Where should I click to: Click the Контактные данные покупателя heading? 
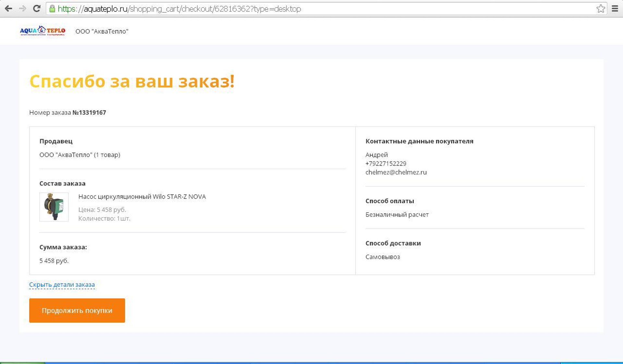pos(419,141)
